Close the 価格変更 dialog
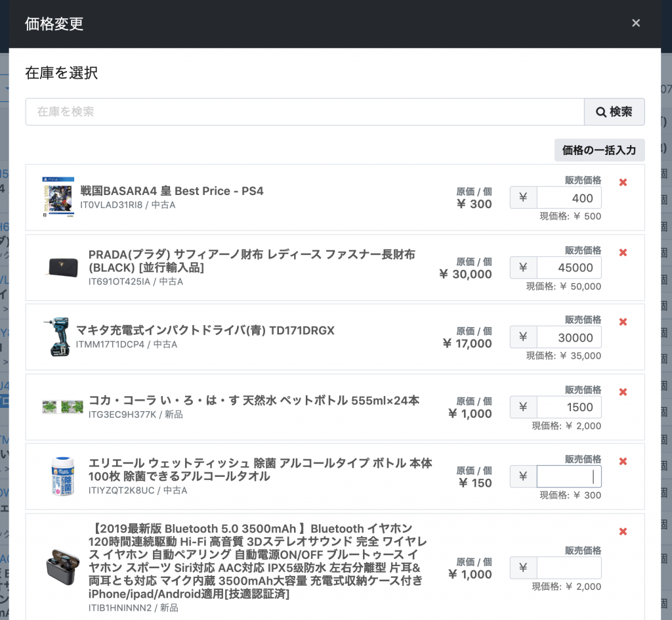This screenshot has width=672, height=620. 635,23
